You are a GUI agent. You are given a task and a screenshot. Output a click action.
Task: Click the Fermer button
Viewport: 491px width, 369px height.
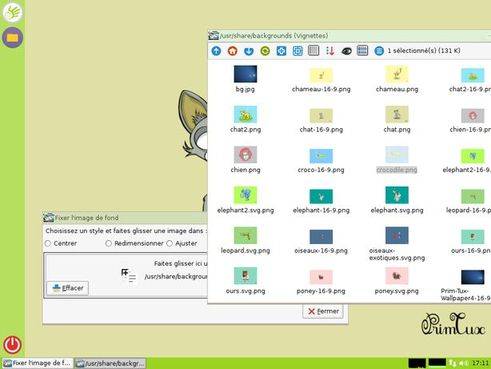[323, 311]
